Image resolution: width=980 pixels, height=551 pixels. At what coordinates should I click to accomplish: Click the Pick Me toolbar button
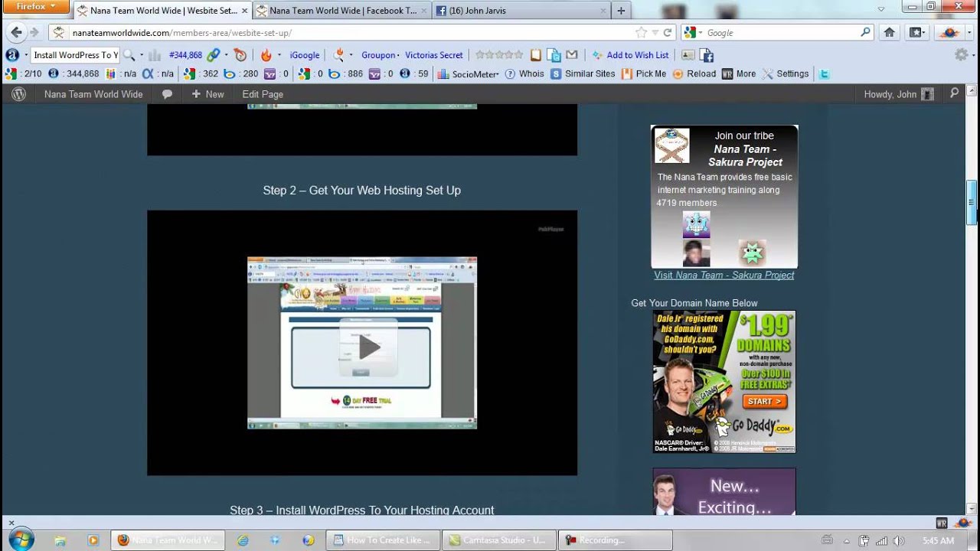(x=644, y=74)
